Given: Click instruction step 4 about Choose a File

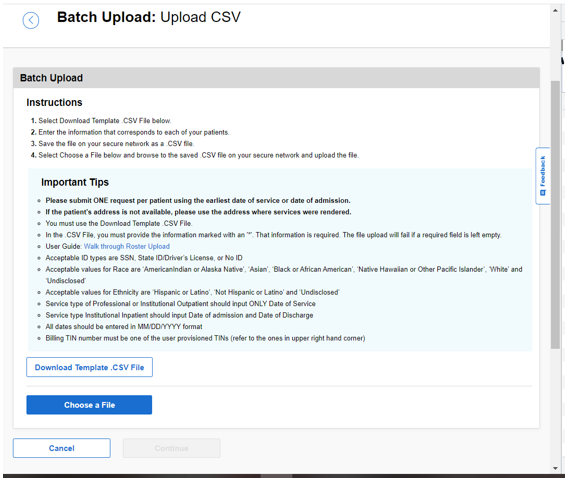Looking at the screenshot, I should tap(195, 155).
